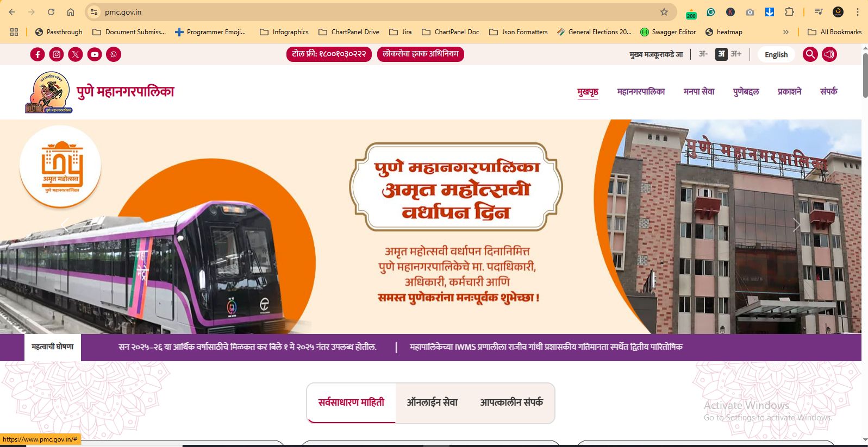This screenshot has height=447, width=868.
Task: Open the YouTube social icon
Action: 95,54
